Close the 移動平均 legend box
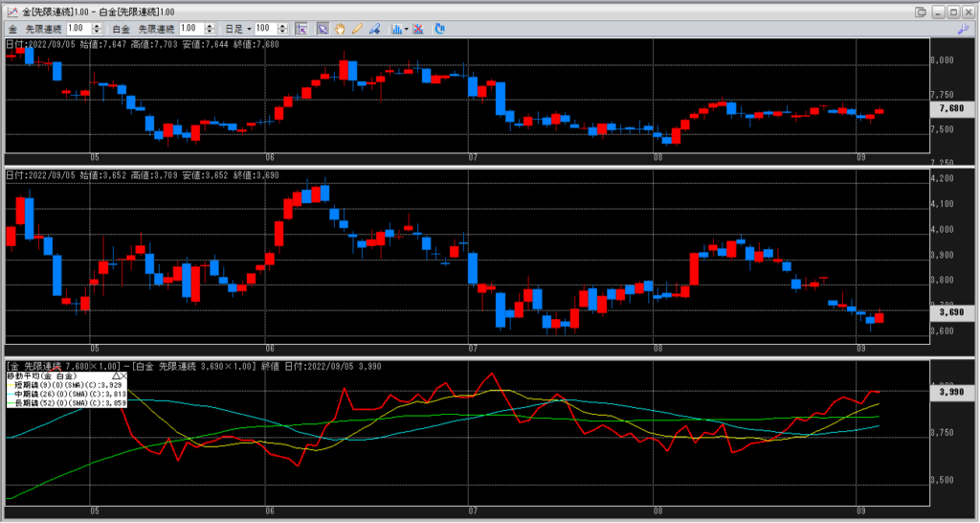The image size is (980, 523). [124, 377]
